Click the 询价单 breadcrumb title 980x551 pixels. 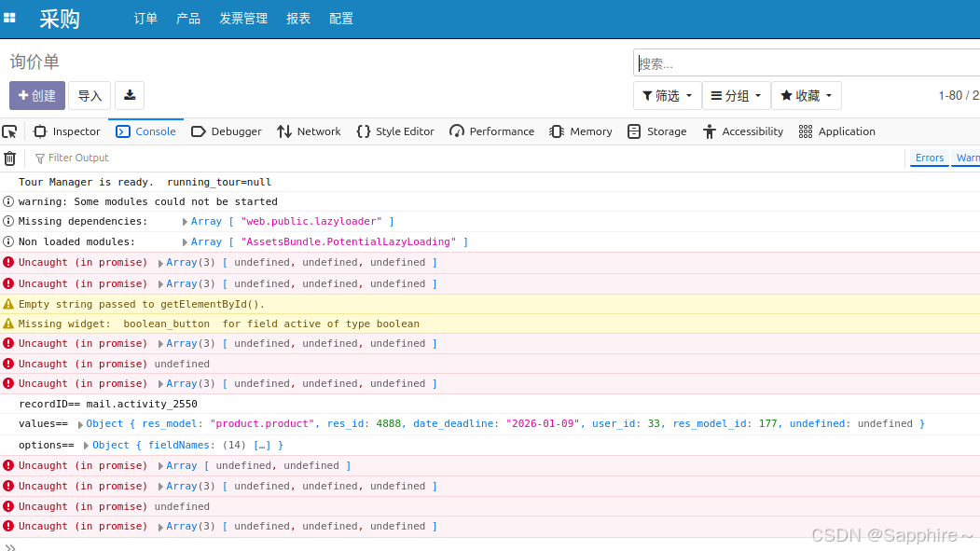point(35,62)
